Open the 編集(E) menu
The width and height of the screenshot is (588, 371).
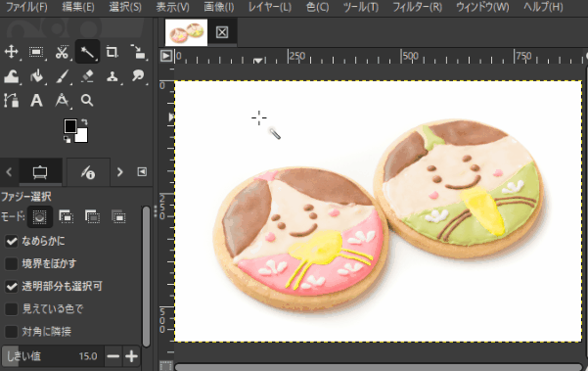(78, 7)
